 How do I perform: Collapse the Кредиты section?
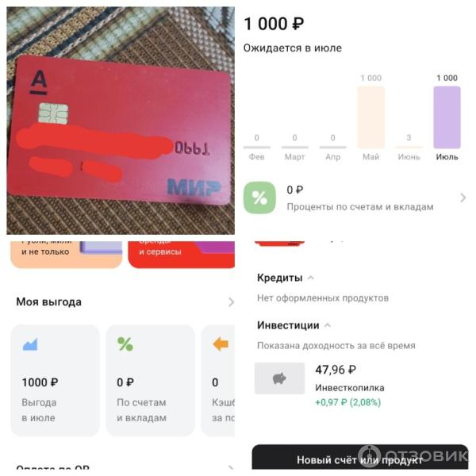click(310, 278)
